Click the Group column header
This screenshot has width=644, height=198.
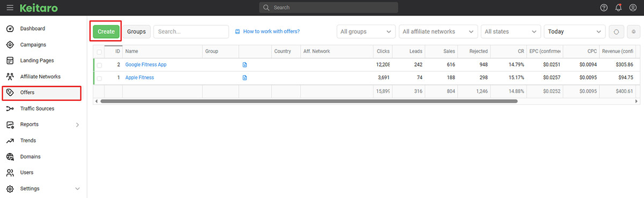click(x=221, y=52)
